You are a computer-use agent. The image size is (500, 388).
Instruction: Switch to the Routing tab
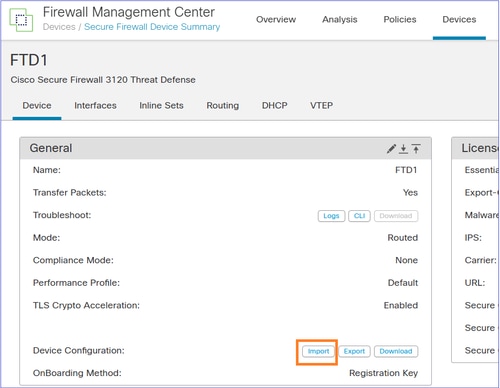223,106
